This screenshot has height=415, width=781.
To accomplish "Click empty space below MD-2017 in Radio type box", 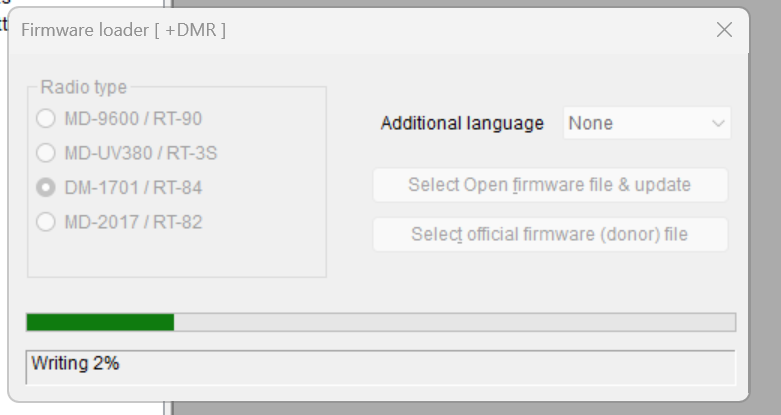I will click(176, 257).
